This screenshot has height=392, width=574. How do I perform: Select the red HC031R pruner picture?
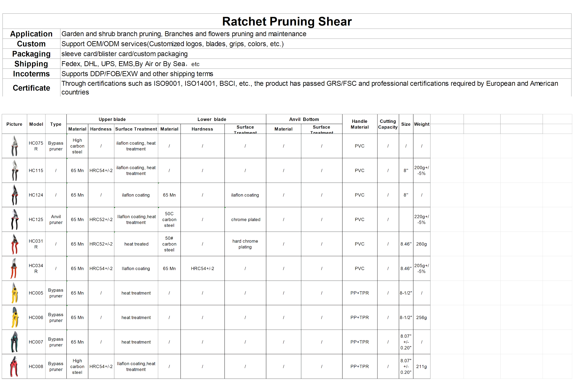(x=15, y=244)
